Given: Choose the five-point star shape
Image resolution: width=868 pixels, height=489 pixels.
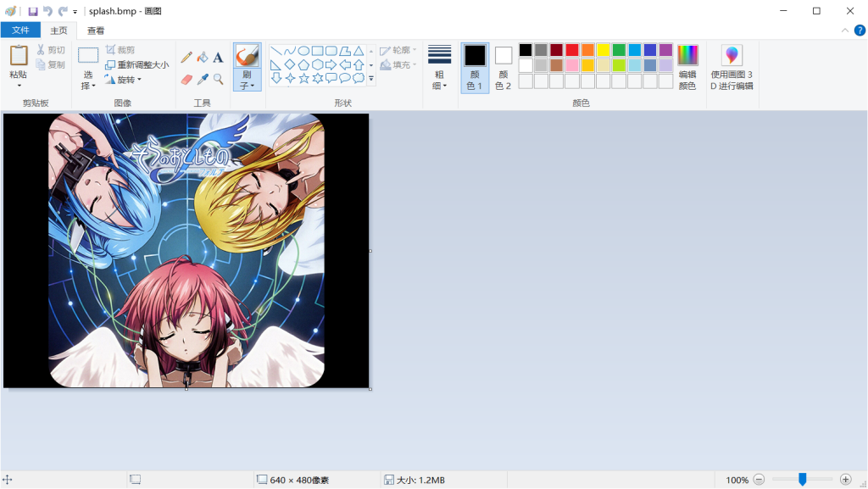Looking at the screenshot, I should [x=303, y=78].
